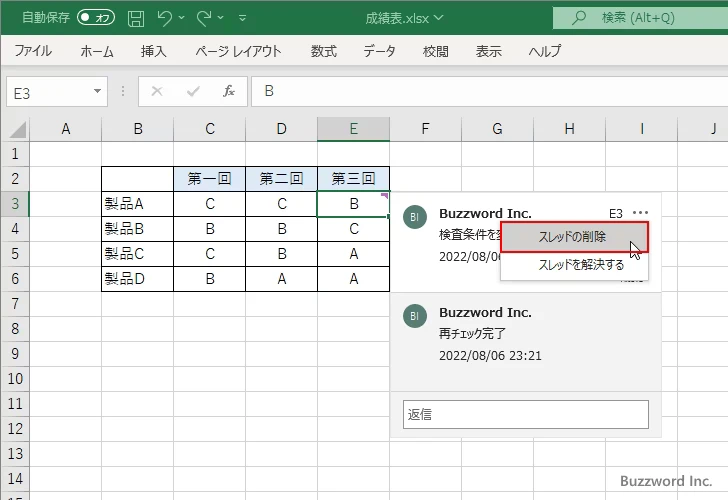728x500 pixels.
Task: Open Customize Quick Access Toolbar dropdown
Action: pyautogui.click(x=244, y=18)
